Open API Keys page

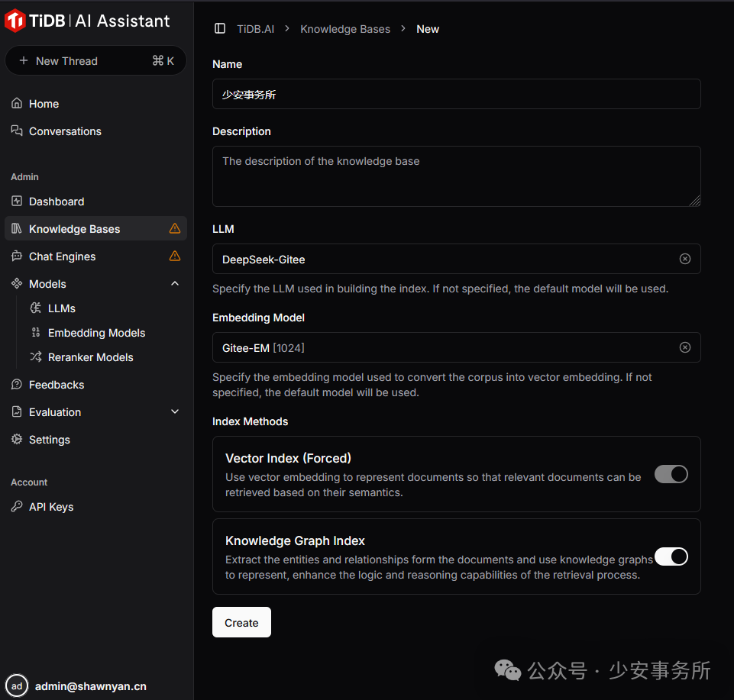[95, 506]
